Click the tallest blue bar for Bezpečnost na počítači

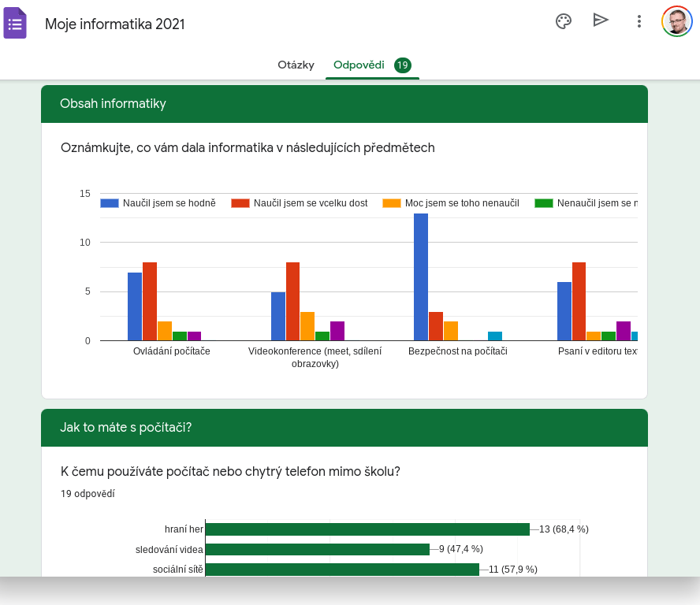pos(421,277)
